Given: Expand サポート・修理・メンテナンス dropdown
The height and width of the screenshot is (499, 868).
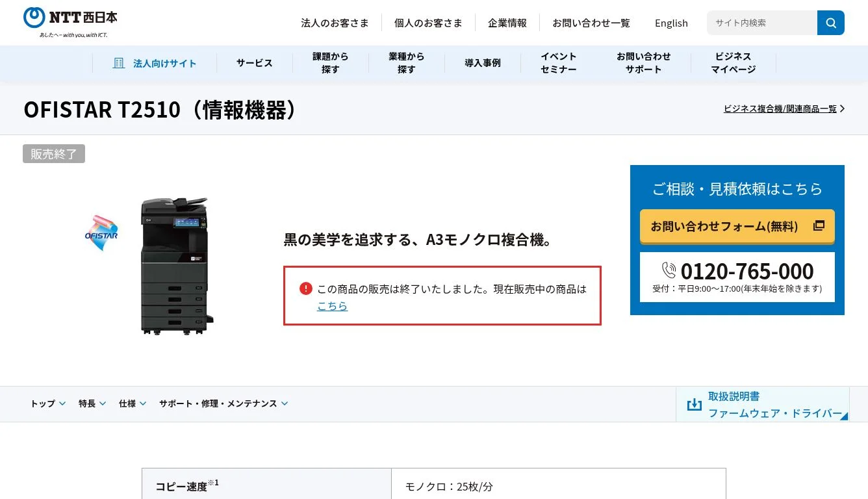Looking at the screenshot, I should (x=223, y=403).
